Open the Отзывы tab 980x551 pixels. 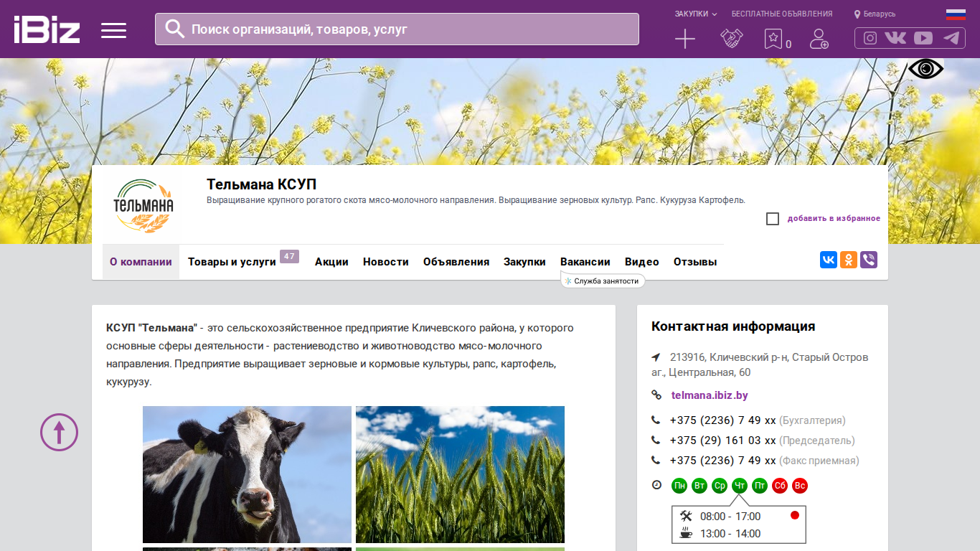[695, 262]
